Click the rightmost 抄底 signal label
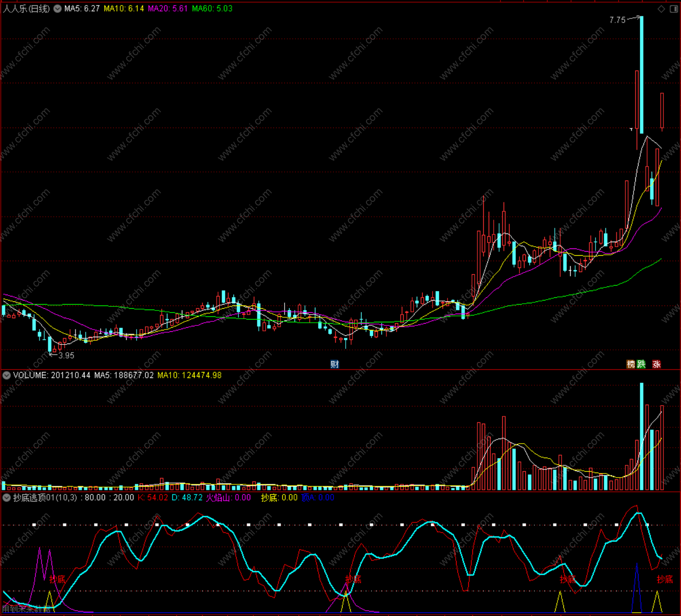 [665, 579]
